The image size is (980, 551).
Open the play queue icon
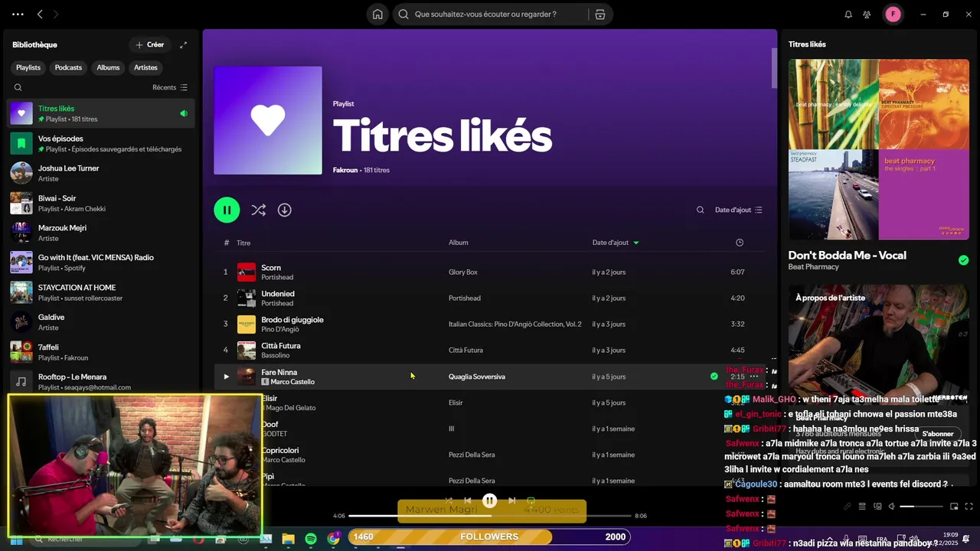[x=862, y=506]
